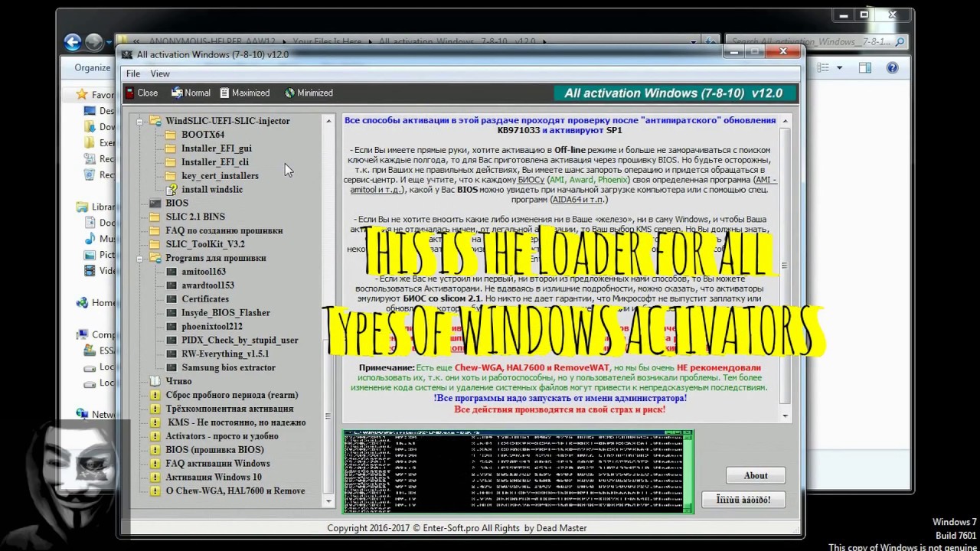Select О Chew-WGA, HAL7600 и Remove item
This screenshot has height=551, width=980.
(235, 491)
